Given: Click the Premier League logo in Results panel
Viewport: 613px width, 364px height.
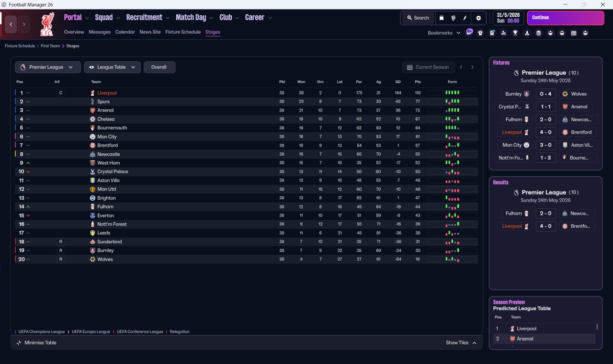Looking at the screenshot, I should pos(516,193).
